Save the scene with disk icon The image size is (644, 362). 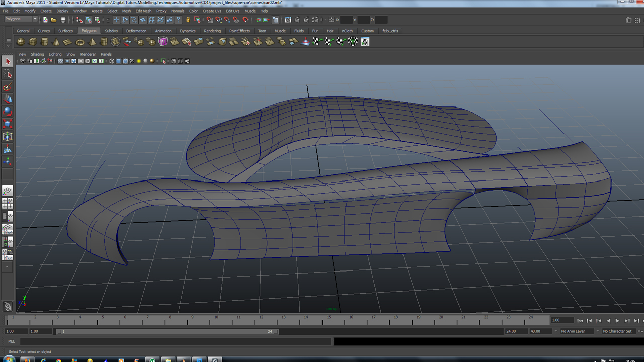point(63,20)
